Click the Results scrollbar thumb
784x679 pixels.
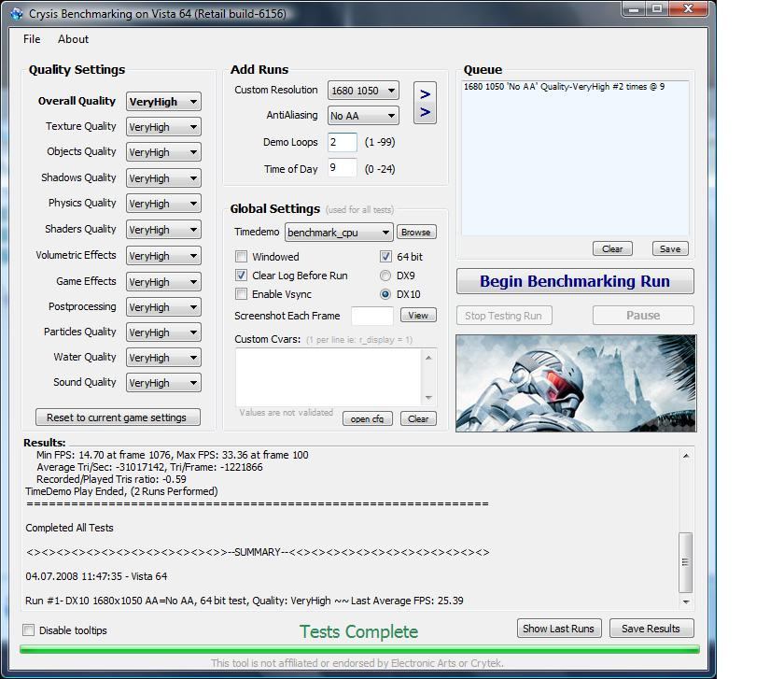[685, 562]
